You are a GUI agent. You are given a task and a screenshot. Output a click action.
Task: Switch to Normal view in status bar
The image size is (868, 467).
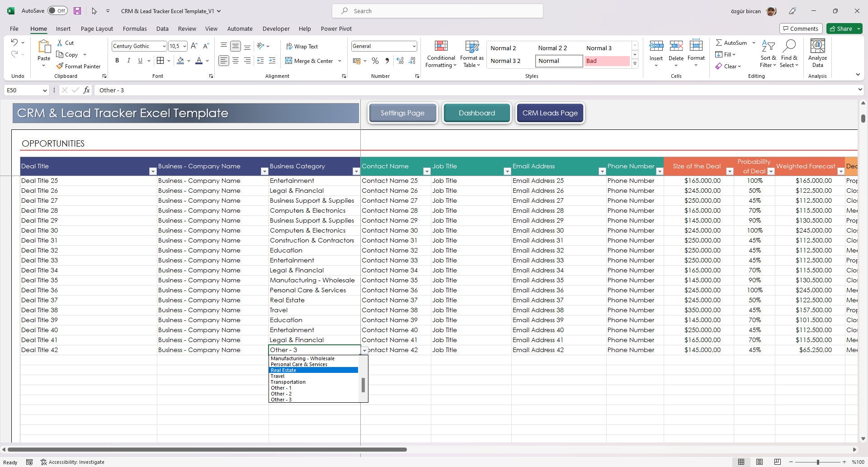pos(741,462)
